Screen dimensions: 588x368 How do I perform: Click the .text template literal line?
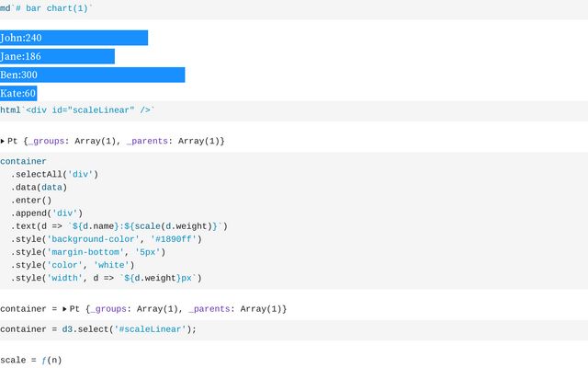coord(119,226)
